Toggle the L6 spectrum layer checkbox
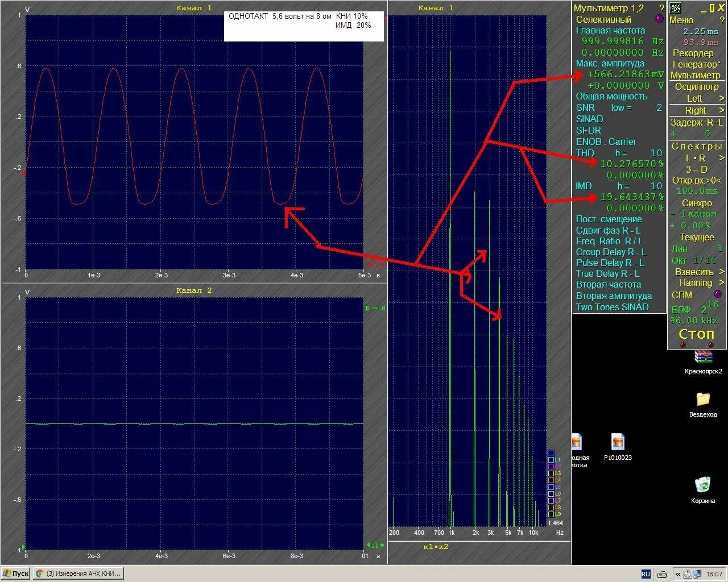This screenshot has height=582, width=728. [x=551, y=493]
